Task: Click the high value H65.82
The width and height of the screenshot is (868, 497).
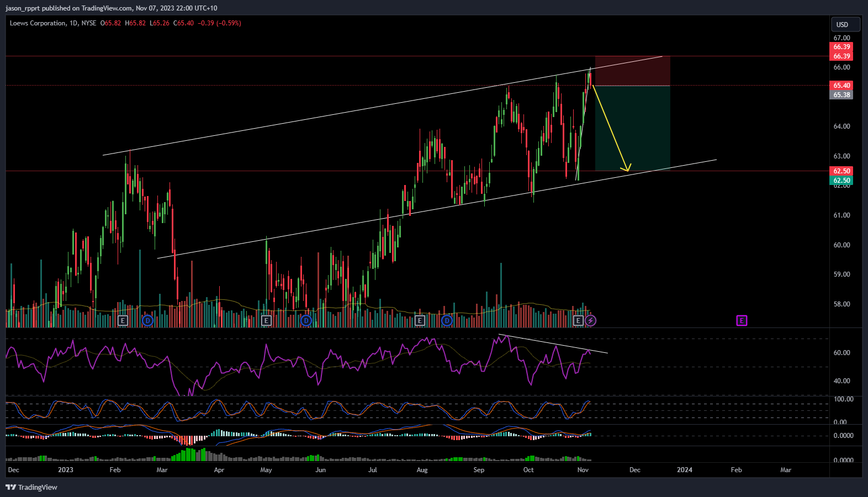Action: coord(135,23)
